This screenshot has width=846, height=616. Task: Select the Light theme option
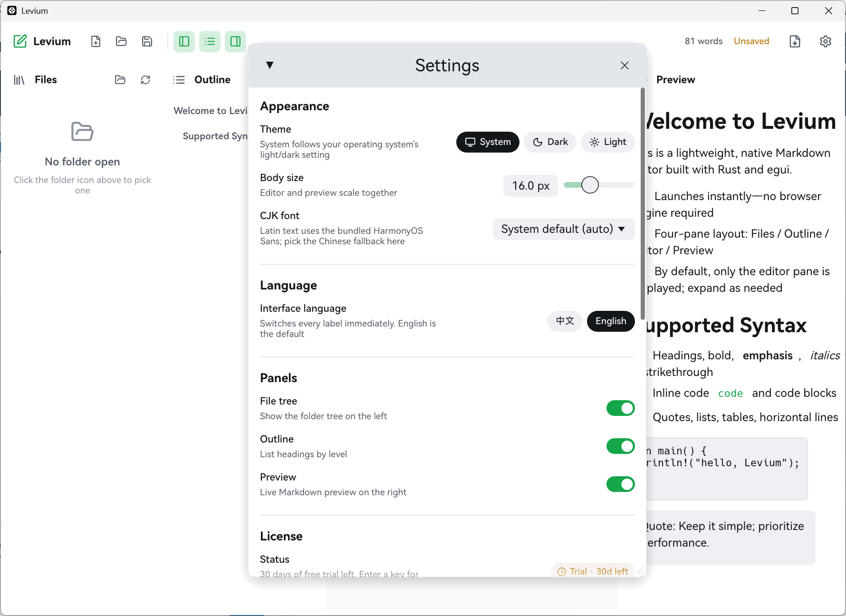[608, 142]
